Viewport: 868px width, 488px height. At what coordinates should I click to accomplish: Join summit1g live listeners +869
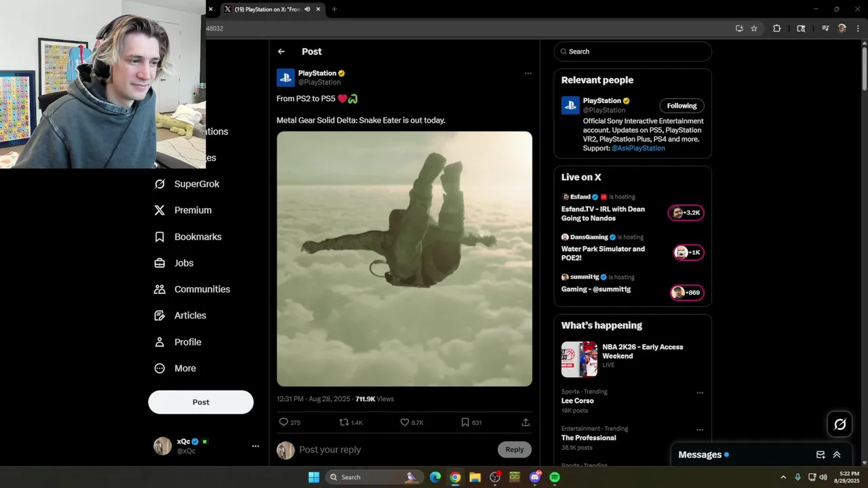(x=686, y=293)
